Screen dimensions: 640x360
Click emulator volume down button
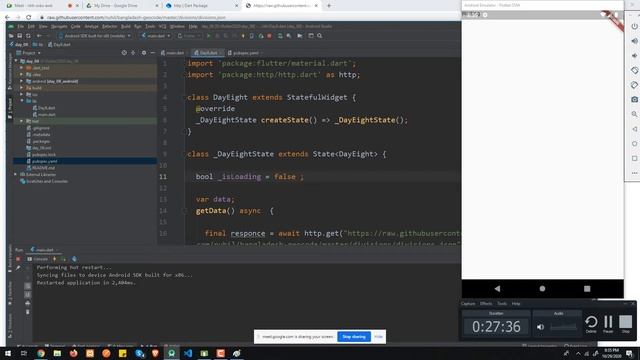click(634, 56)
